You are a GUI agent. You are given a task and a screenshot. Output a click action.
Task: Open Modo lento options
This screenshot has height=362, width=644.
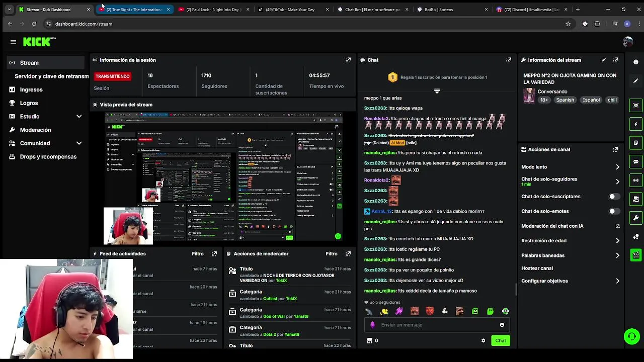pos(571,167)
